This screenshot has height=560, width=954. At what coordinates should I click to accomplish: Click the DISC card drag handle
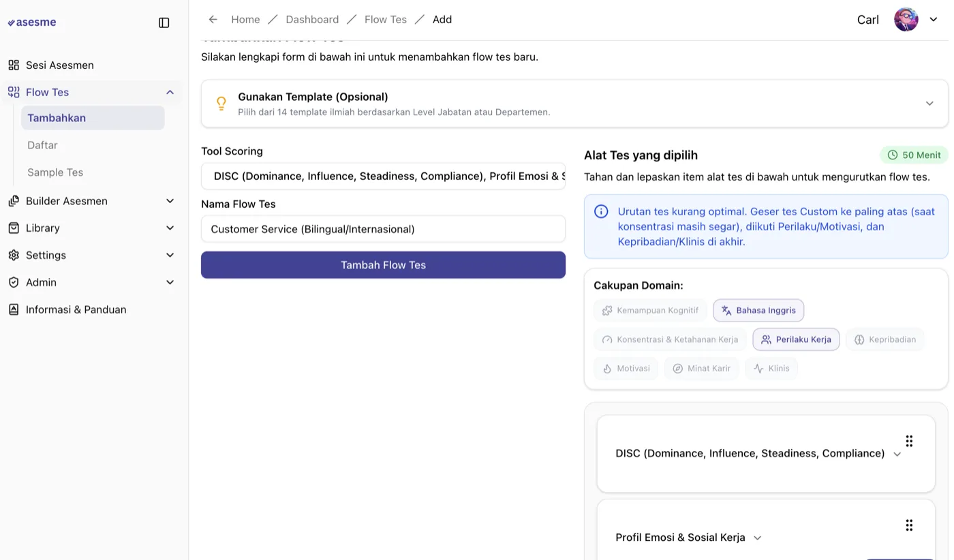tap(909, 441)
